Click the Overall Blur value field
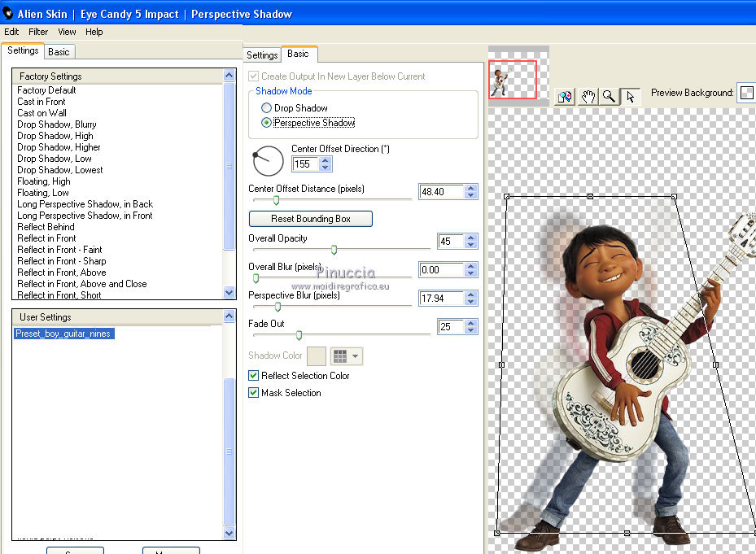This screenshot has height=554, width=756. coord(441,270)
